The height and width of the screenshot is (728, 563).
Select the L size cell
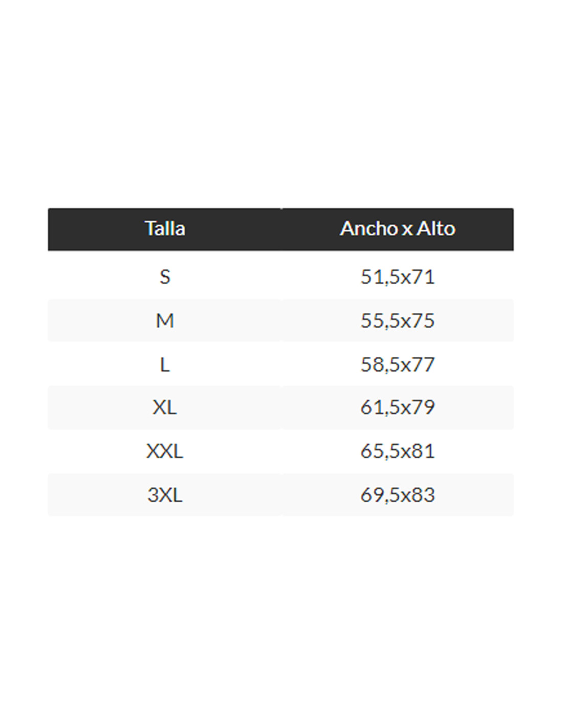tap(165, 365)
